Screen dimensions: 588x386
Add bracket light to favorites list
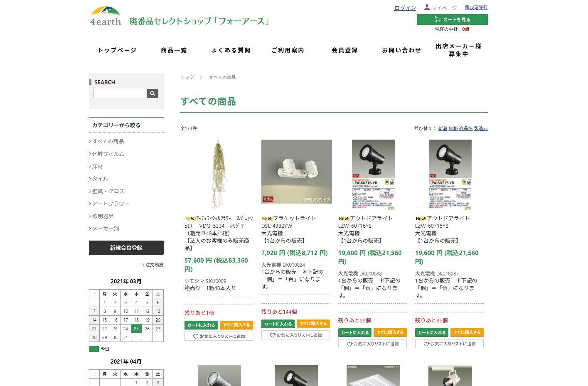tap(295, 335)
